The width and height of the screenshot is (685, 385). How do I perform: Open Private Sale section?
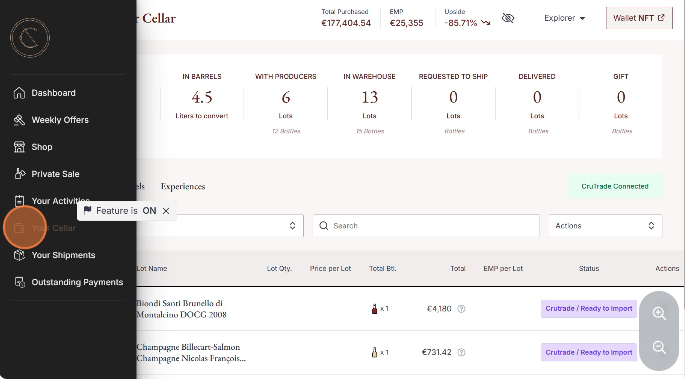click(x=55, y=174)
